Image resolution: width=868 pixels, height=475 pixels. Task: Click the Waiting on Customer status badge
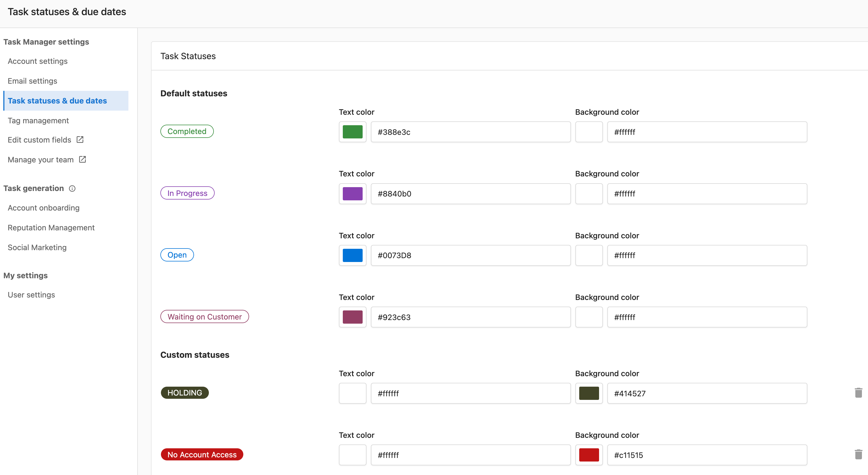click(x=204, y=316)
